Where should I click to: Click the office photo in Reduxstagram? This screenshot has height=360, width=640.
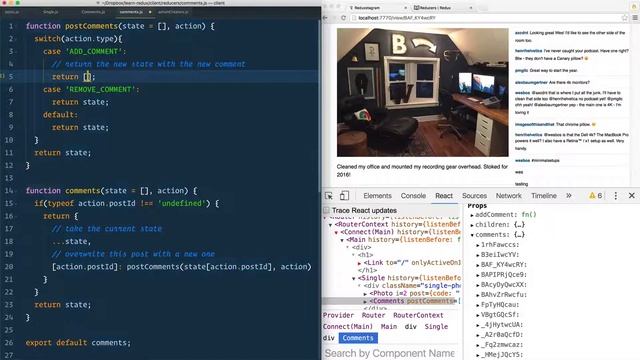pos(422,92)
